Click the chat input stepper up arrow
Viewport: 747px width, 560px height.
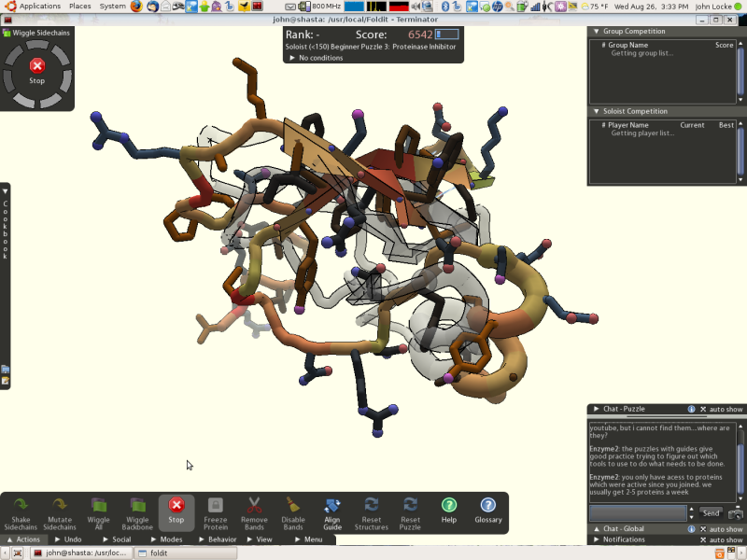(x=691, y=510)
